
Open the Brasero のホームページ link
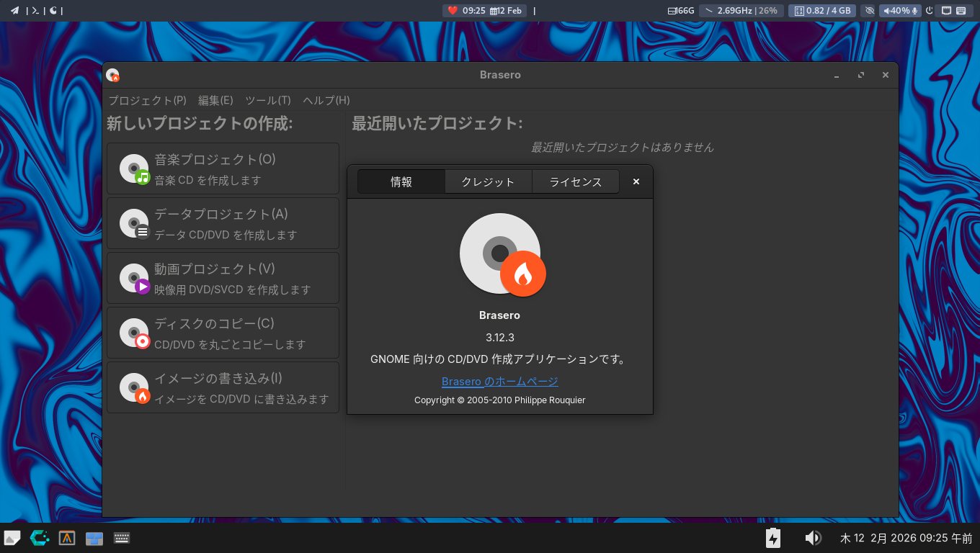pos(500,381)
